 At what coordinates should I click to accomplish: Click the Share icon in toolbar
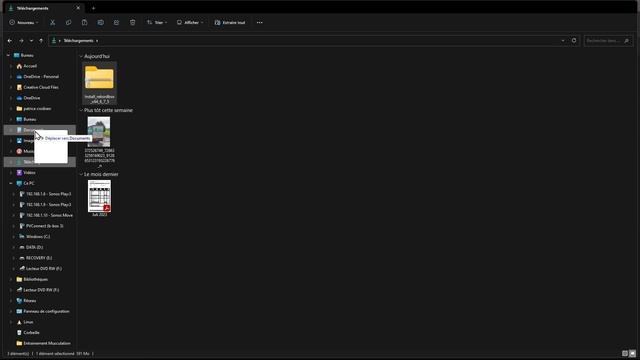[x=116, y=22]
